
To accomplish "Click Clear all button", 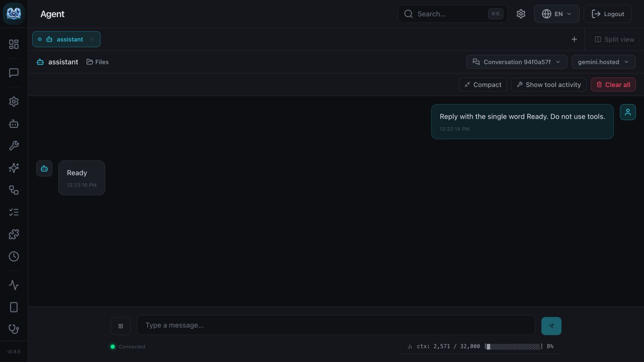I will click(x=613, y=84).
